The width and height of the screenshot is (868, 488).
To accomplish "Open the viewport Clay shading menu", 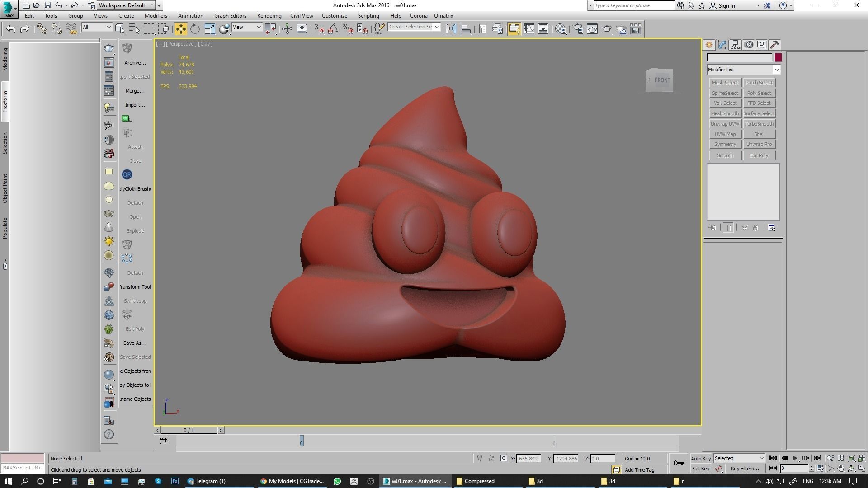I will pos(205,44).
